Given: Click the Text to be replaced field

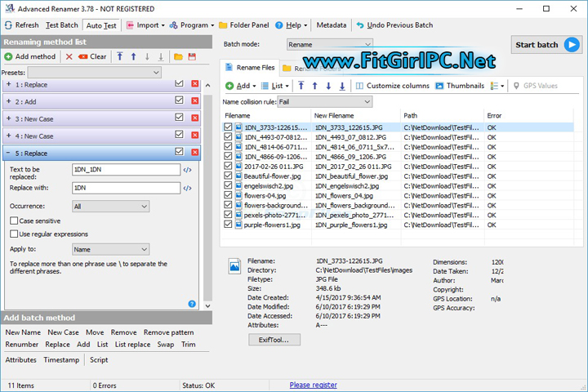Looking at the screenshot, I should click(x=125, y=170).
